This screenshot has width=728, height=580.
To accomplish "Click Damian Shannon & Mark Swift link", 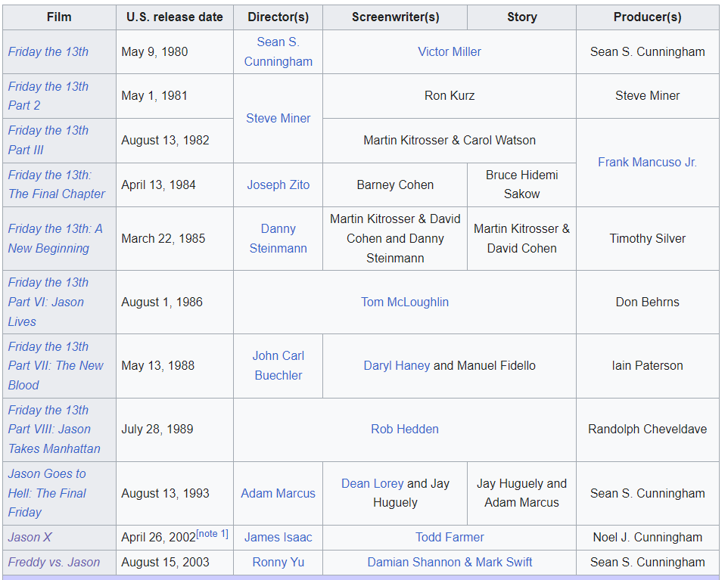I will [x=450, y=563].
